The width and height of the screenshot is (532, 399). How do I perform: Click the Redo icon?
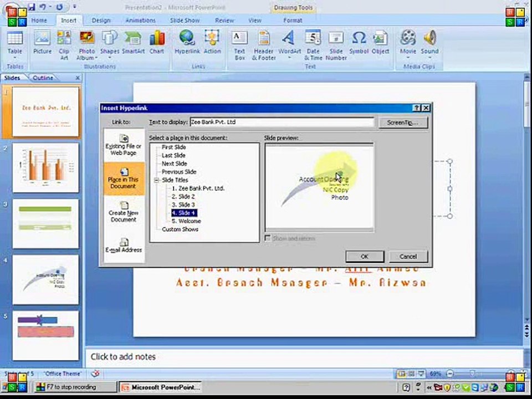[60, 7]
